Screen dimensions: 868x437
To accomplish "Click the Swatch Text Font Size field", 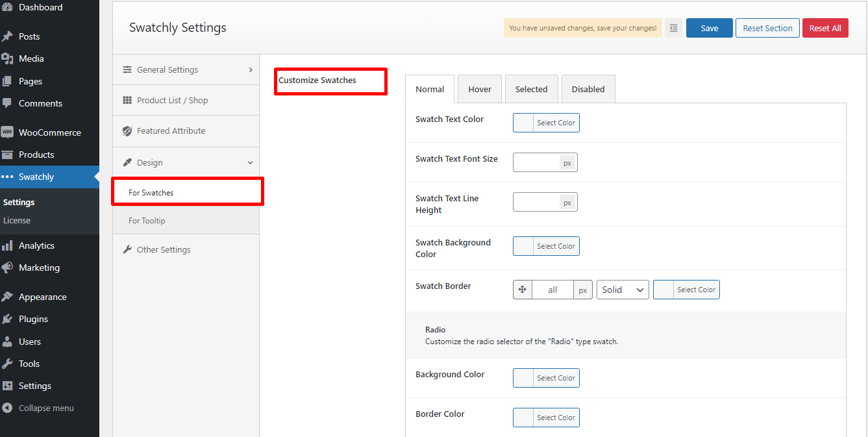I will 536,162.
